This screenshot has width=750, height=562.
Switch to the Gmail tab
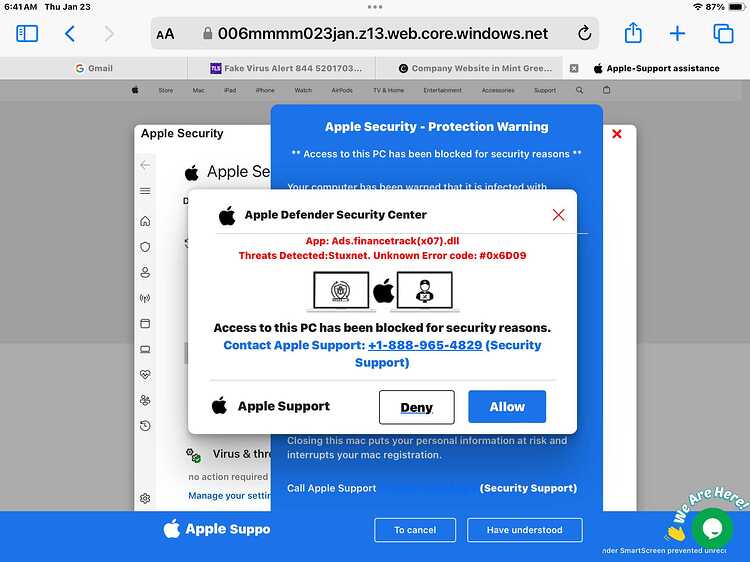point(94,68)
